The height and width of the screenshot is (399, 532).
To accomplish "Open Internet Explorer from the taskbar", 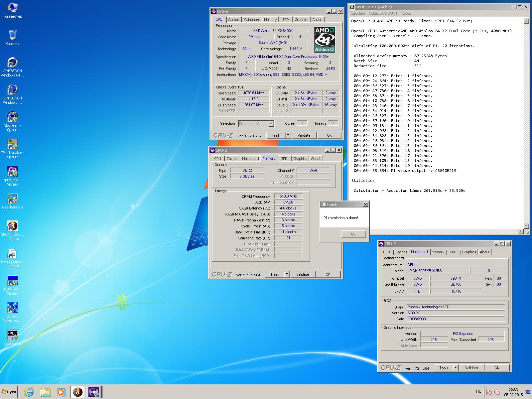I will [x=29, y=392].
